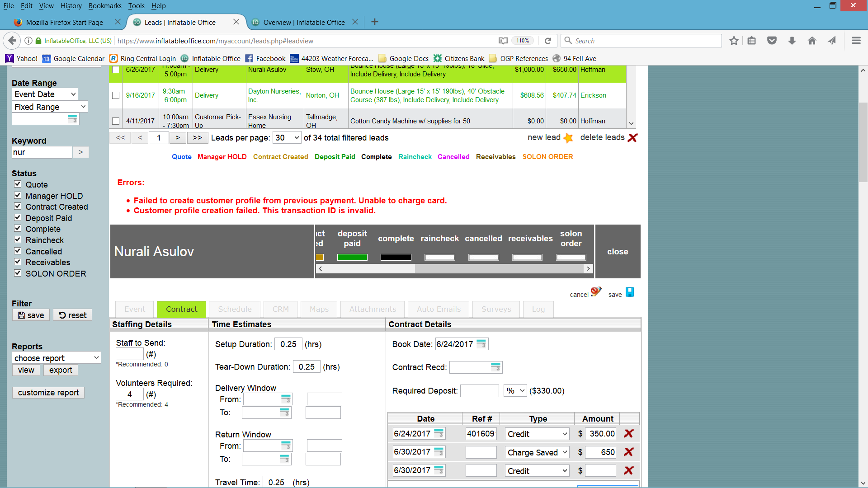Open the Event Date dropdown

45,94
